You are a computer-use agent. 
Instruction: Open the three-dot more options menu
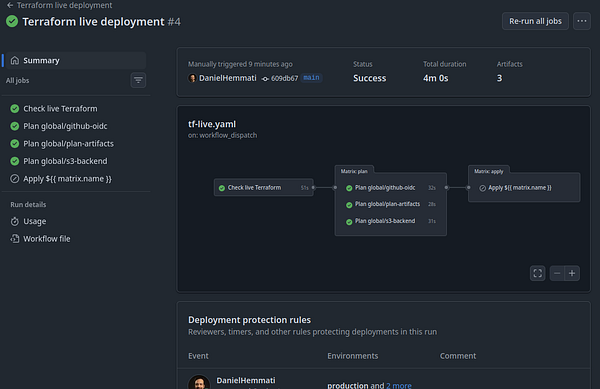click(582, 21)
